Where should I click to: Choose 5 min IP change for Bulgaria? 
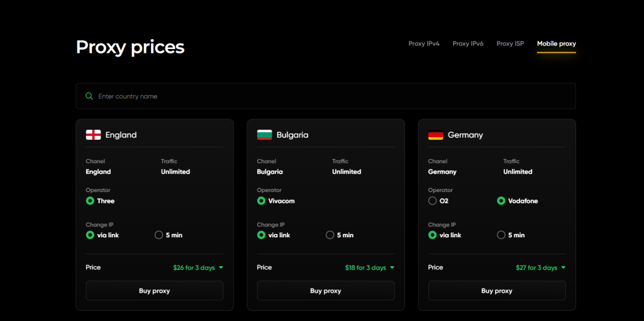330,235
